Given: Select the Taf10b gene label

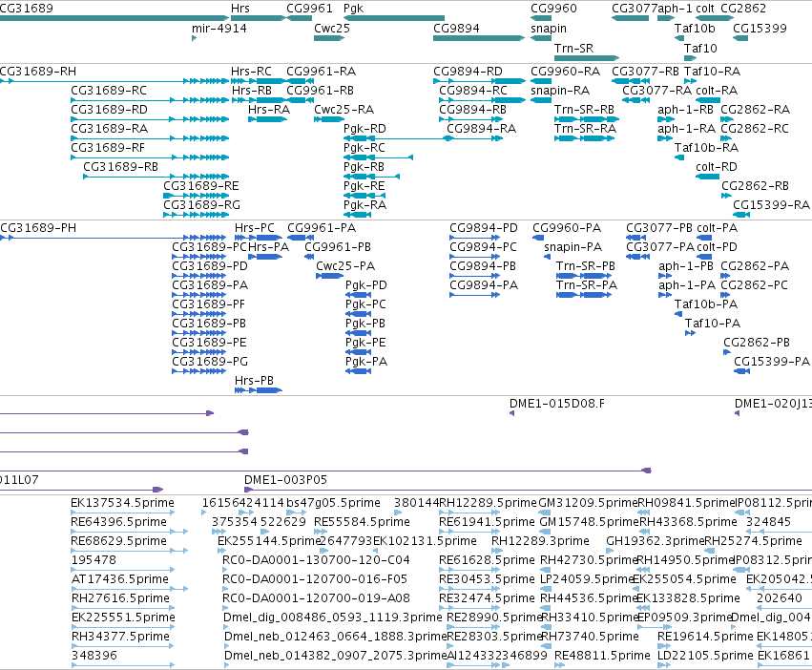Looking at the screenshot, I should [695, 29].
